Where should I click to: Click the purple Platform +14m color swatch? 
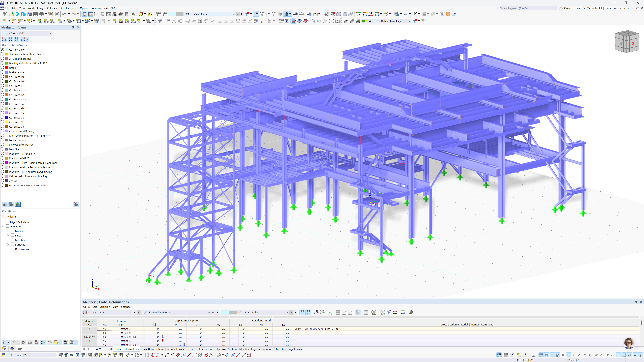click(7, 163)
